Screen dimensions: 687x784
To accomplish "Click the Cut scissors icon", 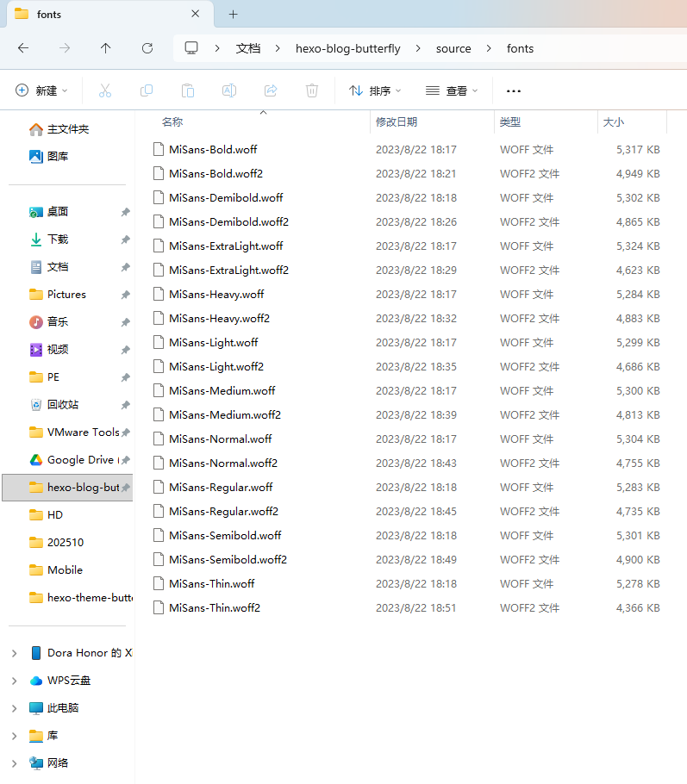I will click(105, 90).
